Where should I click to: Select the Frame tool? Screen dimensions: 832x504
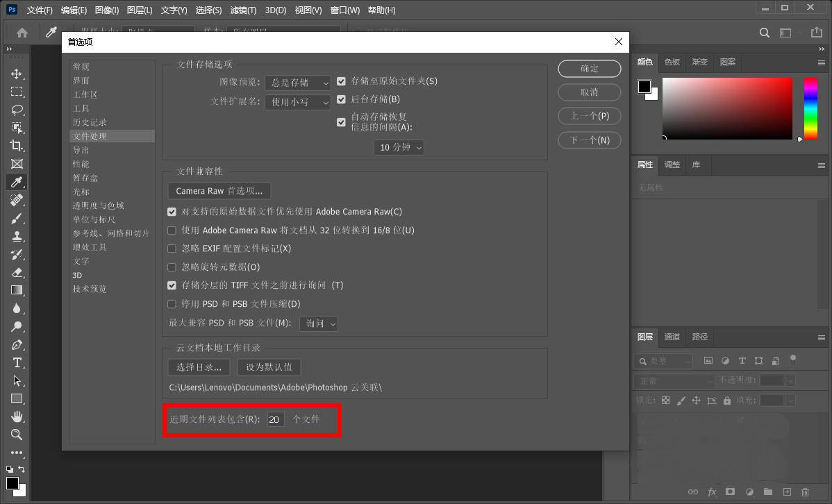point(17,164)
